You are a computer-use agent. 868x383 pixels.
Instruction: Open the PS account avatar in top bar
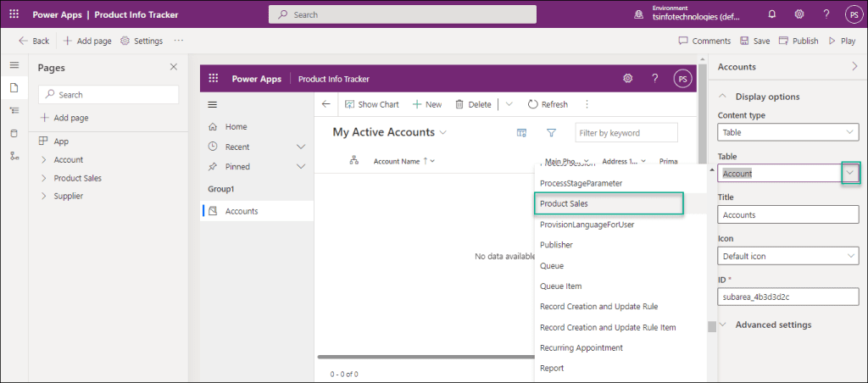[854, 14]
